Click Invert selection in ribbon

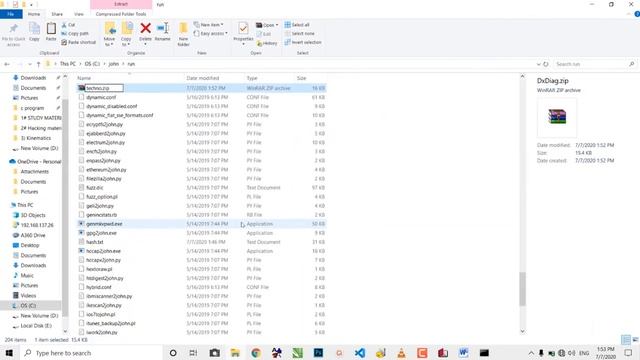pos(303,42)
